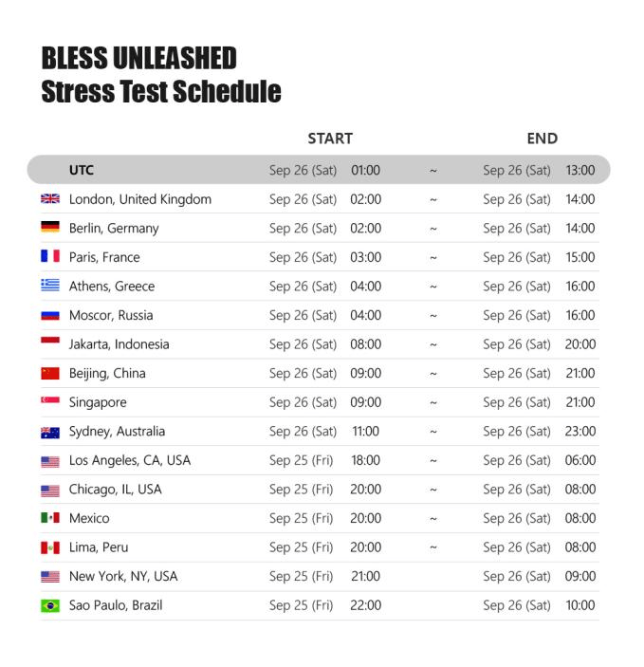The height and width of the screenshot is (667, 644).
Task: Click the Mexico flag icon
Action: click(50, 518)
